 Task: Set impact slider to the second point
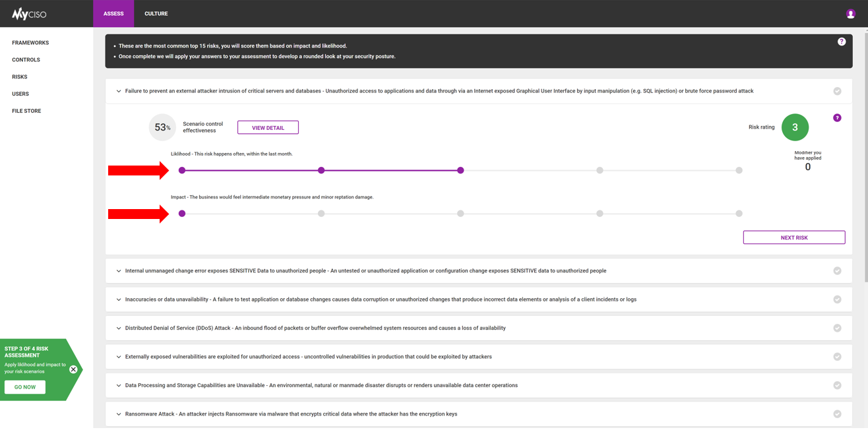tap(321, 214)
